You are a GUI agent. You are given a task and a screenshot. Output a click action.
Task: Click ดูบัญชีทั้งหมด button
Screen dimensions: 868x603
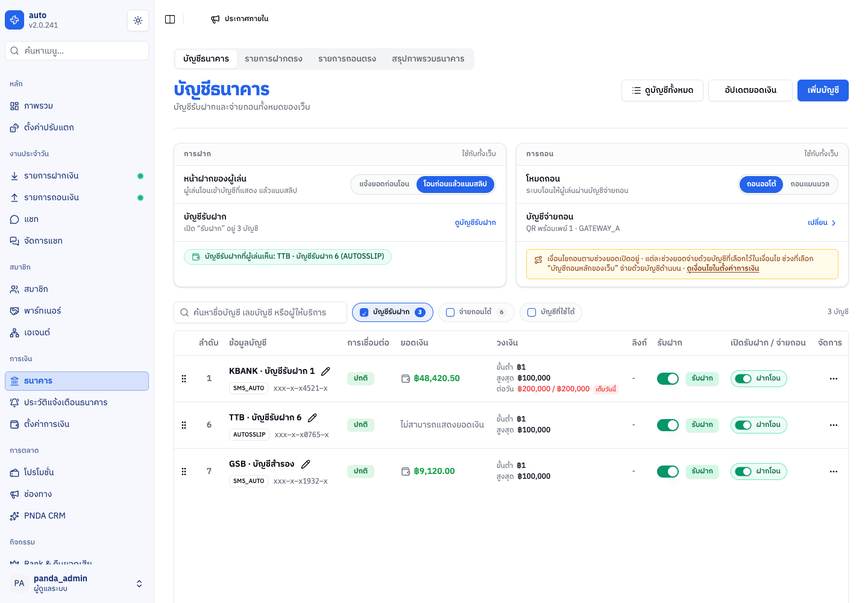(662, 90)
